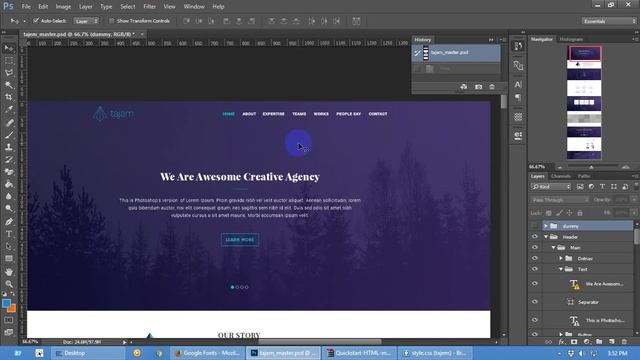Viewport: 640px width, 360px height.
Task: Hide the We Are Awesome text layer
Action: [534, 284]
